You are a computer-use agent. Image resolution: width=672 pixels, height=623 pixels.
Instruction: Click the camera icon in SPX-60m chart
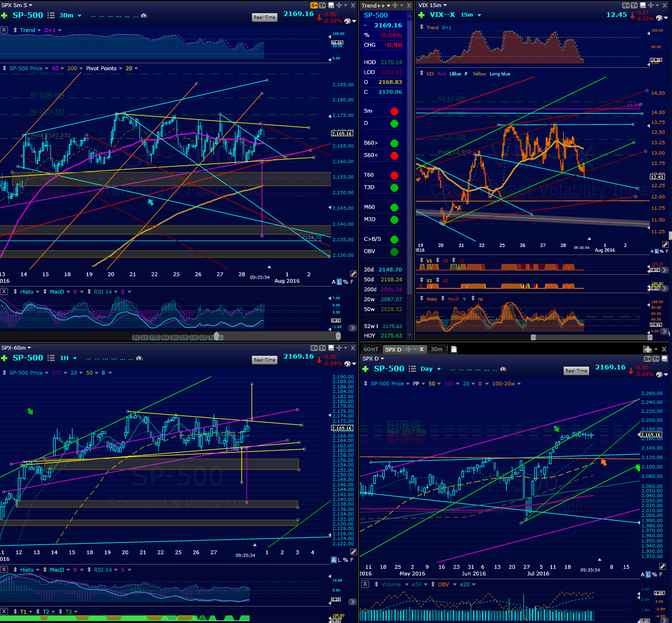[139, 358]
